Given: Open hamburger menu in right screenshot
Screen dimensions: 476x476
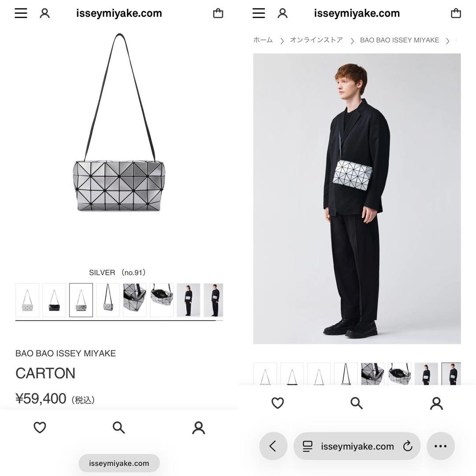Looking at the screenshot, I should (259, 13).
